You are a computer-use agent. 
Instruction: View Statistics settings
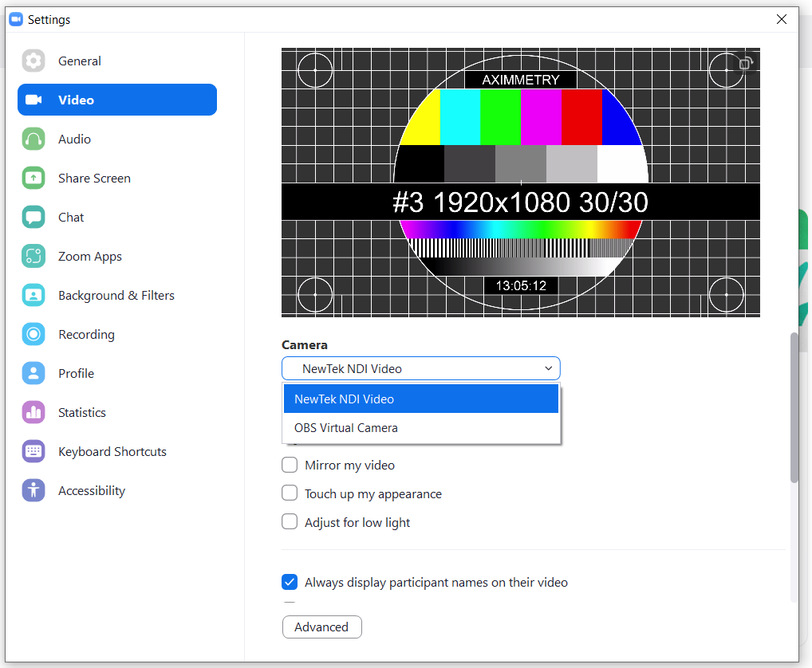(117, 412)
